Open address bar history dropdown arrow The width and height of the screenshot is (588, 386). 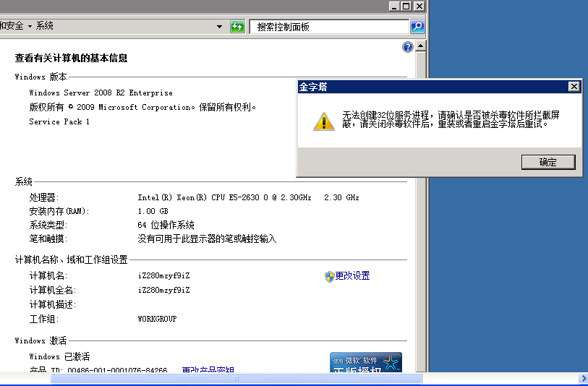point(219,27)
